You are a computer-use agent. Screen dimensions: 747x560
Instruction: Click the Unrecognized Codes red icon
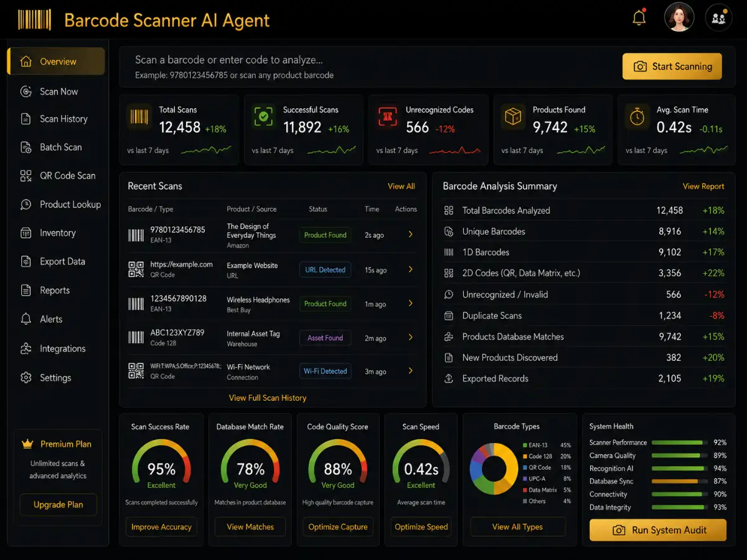click(388, 116)
